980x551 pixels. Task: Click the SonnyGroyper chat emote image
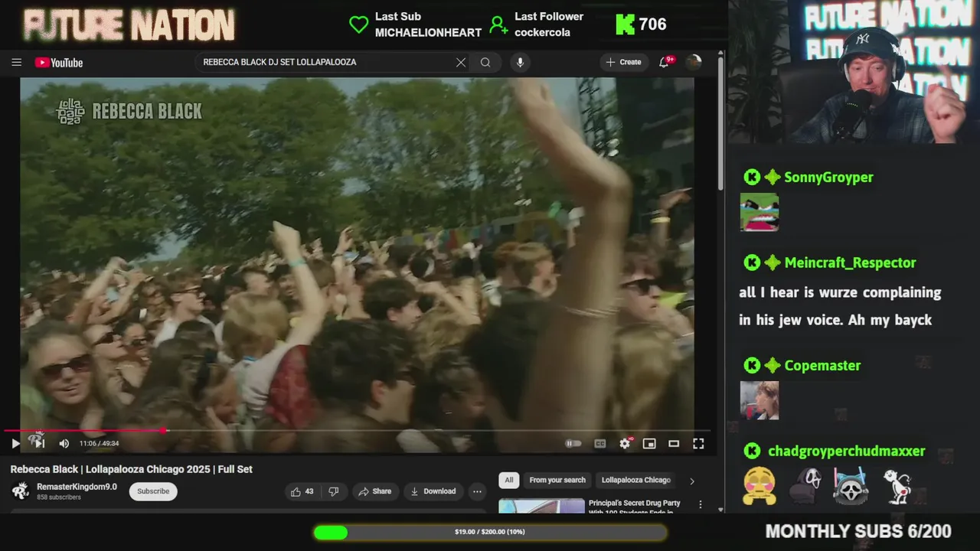click(x=759, y=212)
